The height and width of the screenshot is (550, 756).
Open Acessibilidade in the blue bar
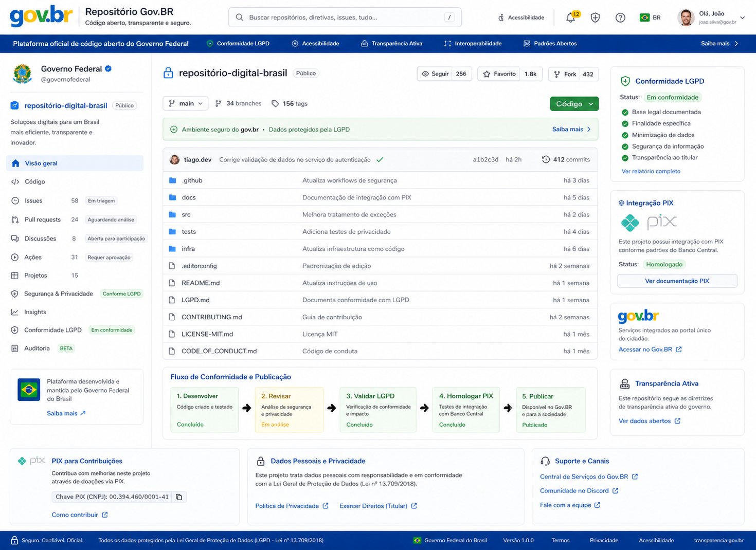[315, 44]
